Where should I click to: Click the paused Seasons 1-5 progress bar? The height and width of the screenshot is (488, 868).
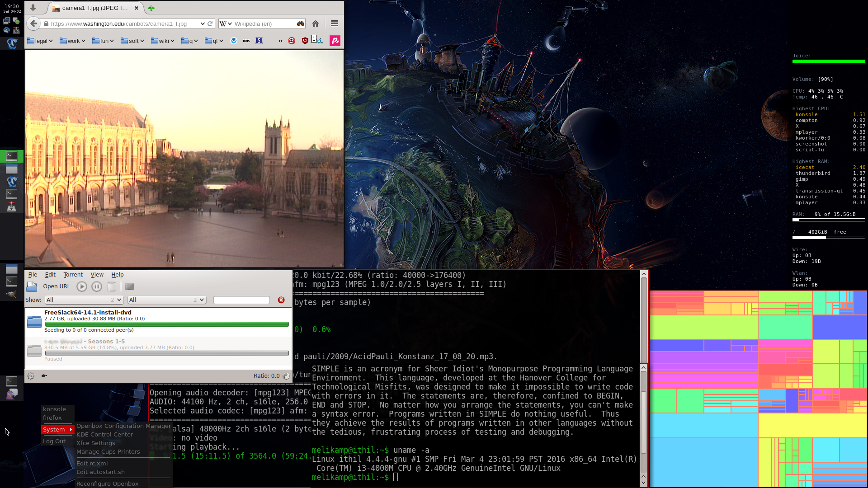click(x=167, y=353)
